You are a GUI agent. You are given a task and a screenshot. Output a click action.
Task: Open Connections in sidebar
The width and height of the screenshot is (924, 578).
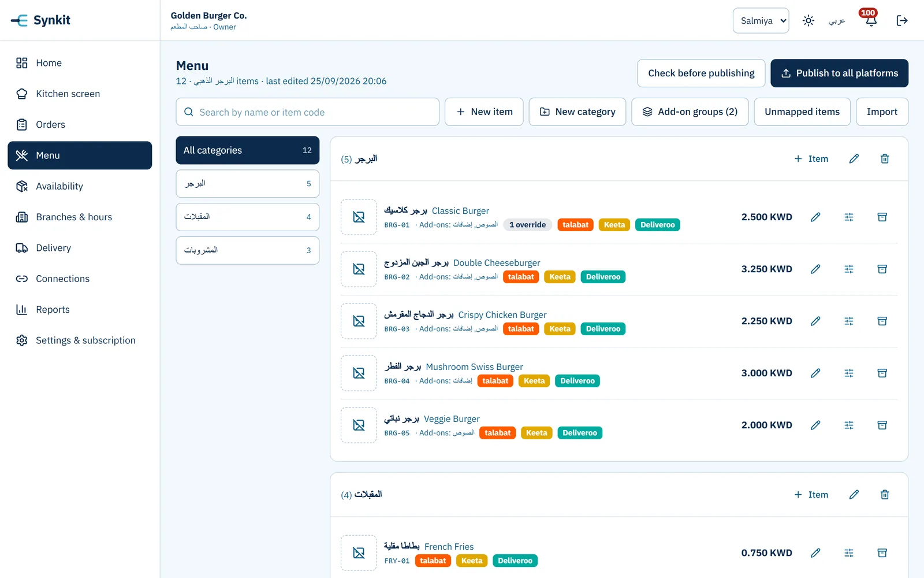80,279
